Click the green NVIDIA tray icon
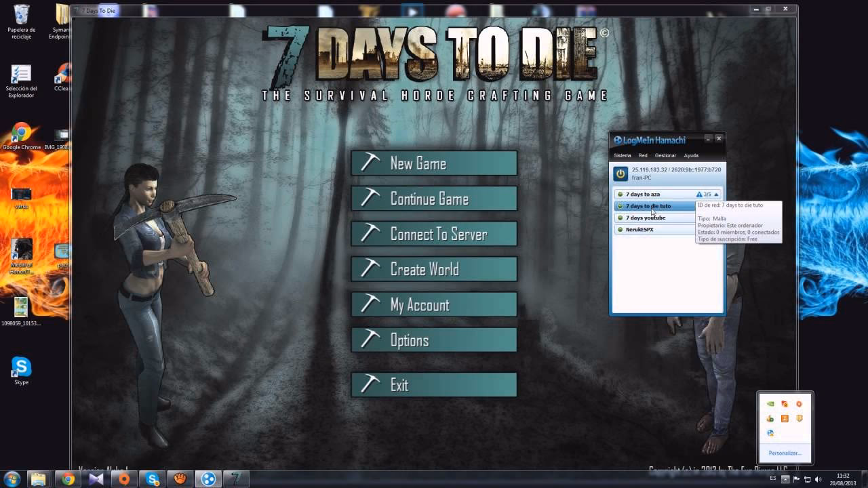The width and height of the screenshot is (868, 488). pyautogui.click(x=770, y=404)
